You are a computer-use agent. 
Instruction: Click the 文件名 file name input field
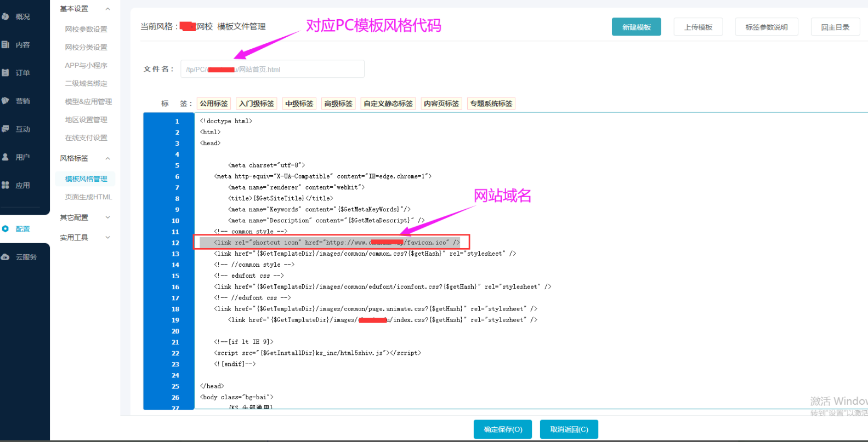[273, 69]
